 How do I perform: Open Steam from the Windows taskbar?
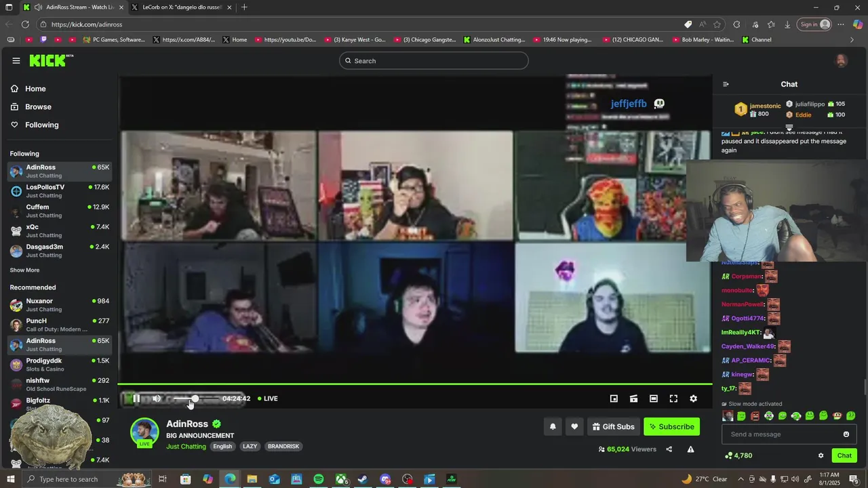tap(363, 479)
